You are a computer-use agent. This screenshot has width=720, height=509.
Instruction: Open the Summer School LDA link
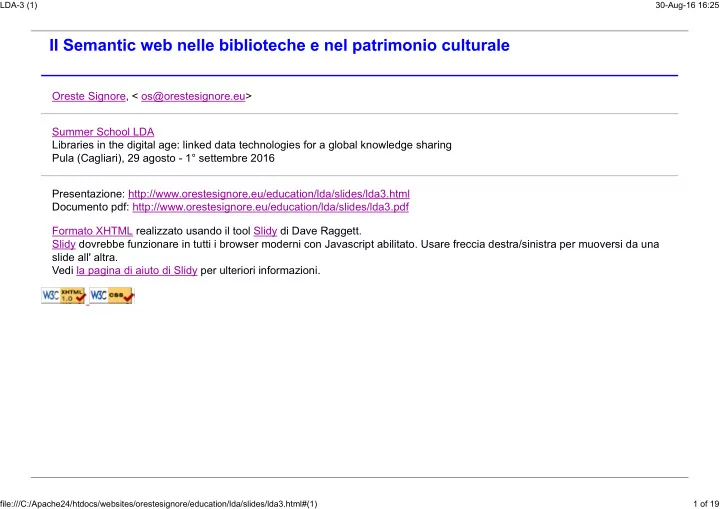pos(103,132)
